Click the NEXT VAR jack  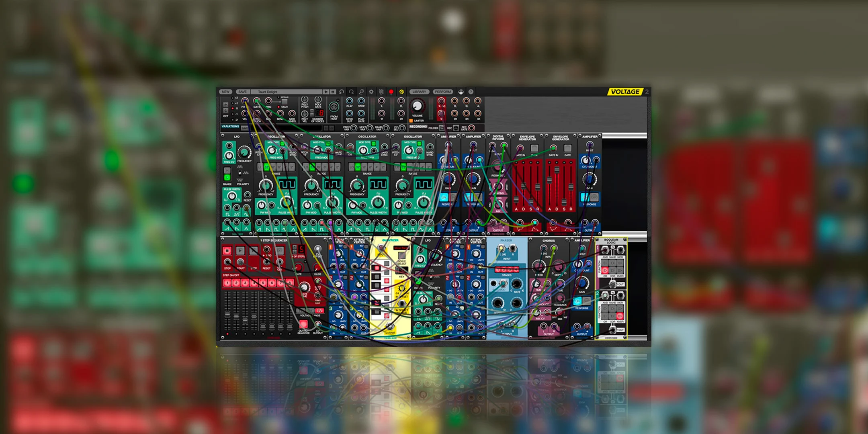tap(370, 128)
